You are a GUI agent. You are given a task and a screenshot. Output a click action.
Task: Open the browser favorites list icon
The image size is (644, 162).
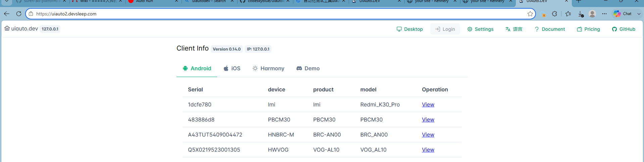pyautogui.click(x=568, y=14)
